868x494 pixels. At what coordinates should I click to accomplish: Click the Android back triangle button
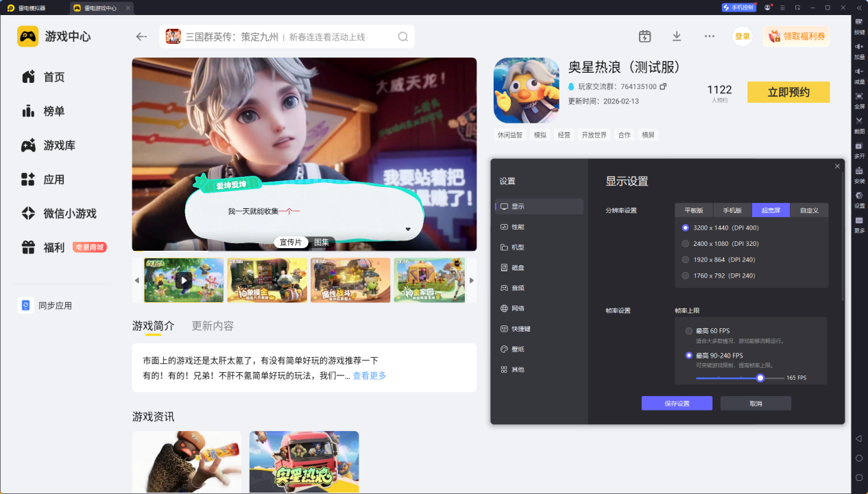click(858, 439)
